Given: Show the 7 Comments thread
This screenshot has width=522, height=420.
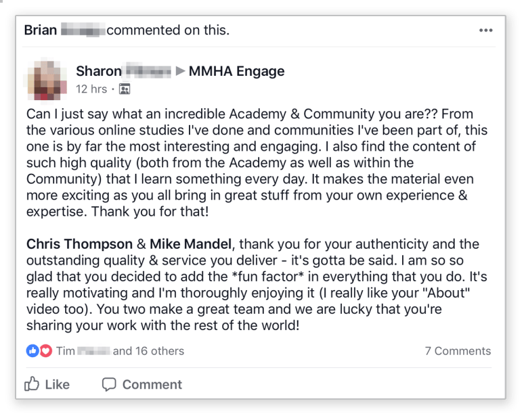Looking at the screenshot, I should [458, 351].
